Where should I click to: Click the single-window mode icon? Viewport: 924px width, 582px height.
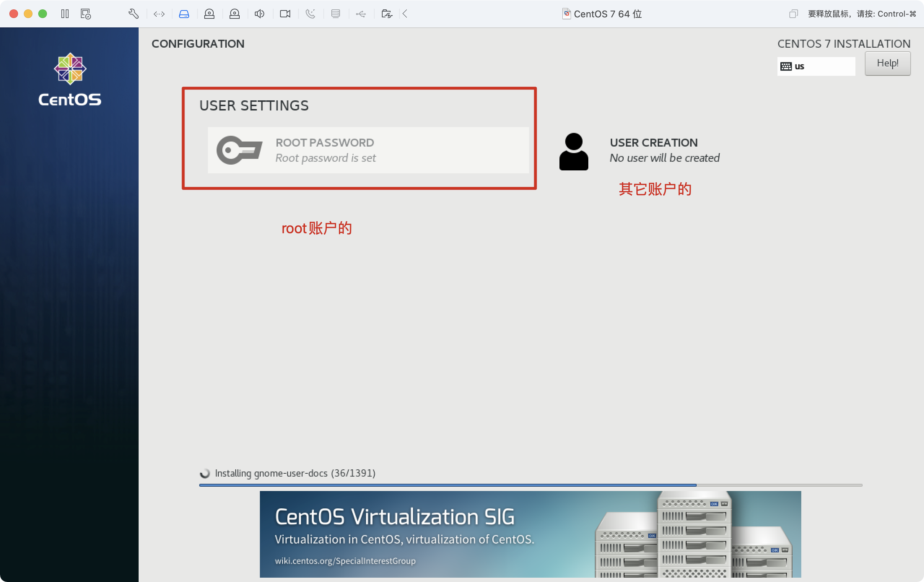[794, 14]
